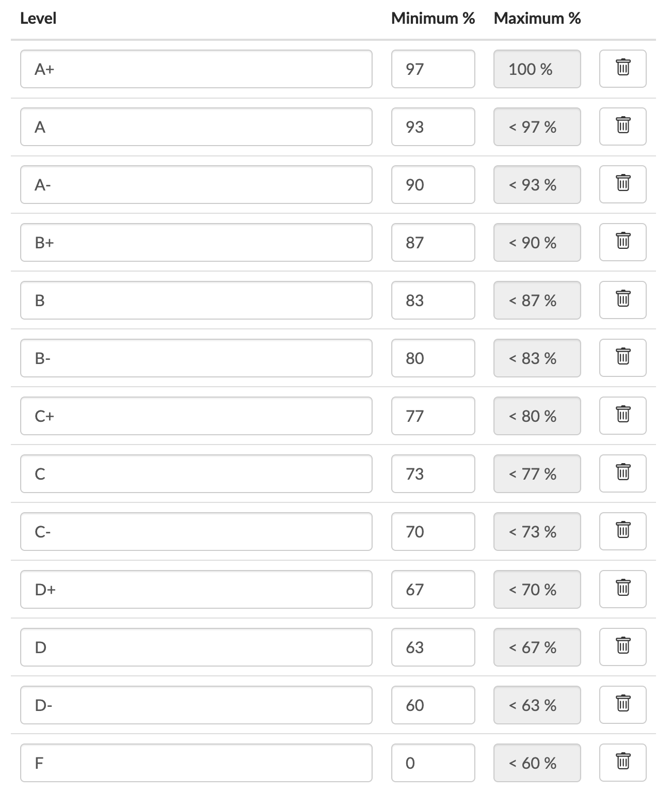672x791 pixels.
Task: Delete the A- grade level
Action: (622, 184)
